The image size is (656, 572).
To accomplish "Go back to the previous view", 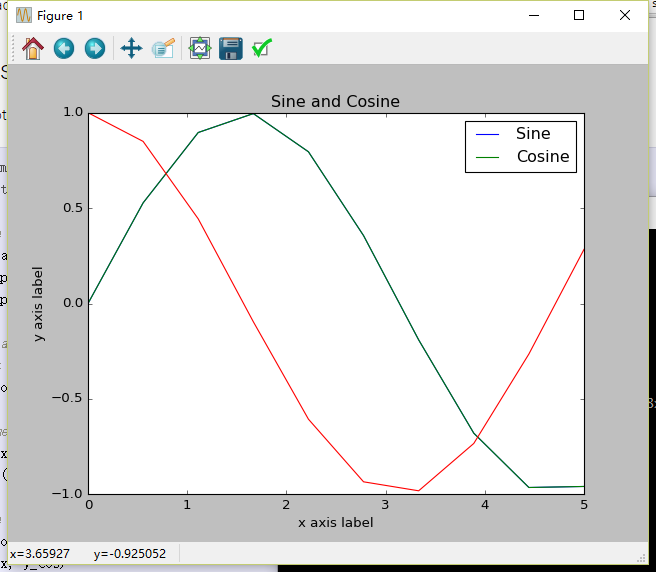I will tap(64, 49).
